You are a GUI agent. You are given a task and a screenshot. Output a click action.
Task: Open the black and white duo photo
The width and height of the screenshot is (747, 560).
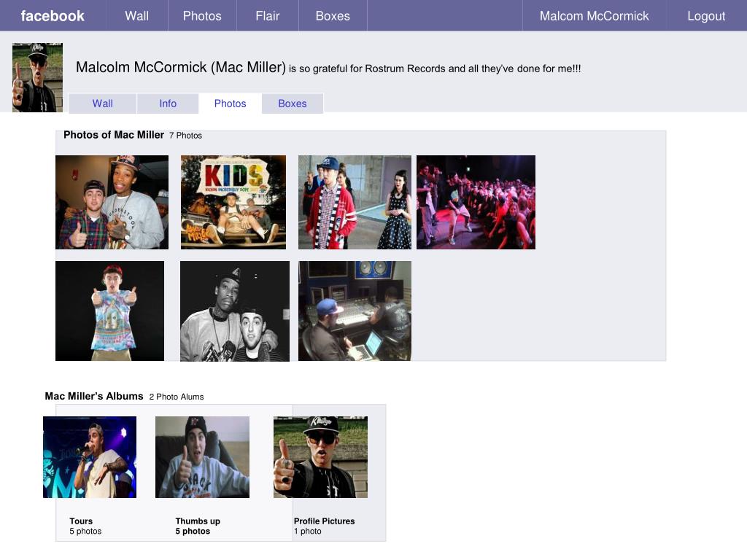point(235,311)
